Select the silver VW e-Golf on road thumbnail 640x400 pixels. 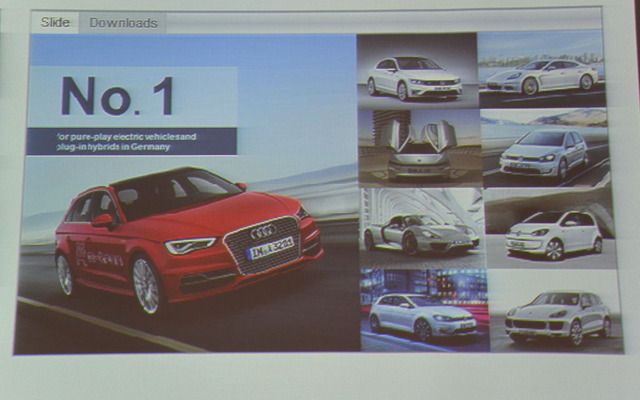point(546,148)
